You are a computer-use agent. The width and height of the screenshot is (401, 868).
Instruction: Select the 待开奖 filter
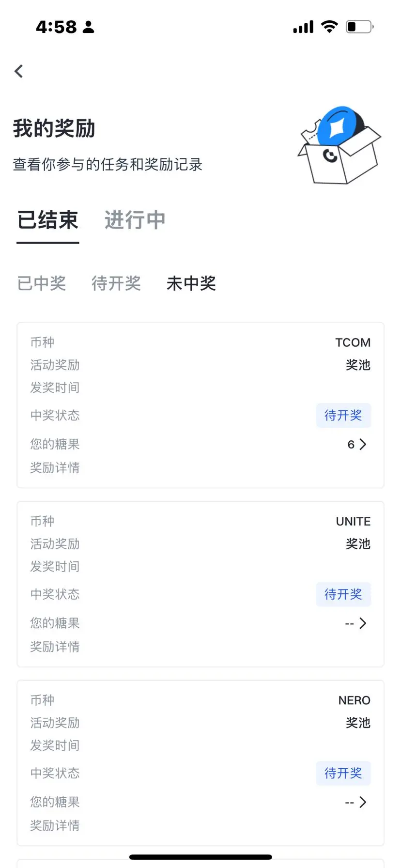(x=116, y=283)
